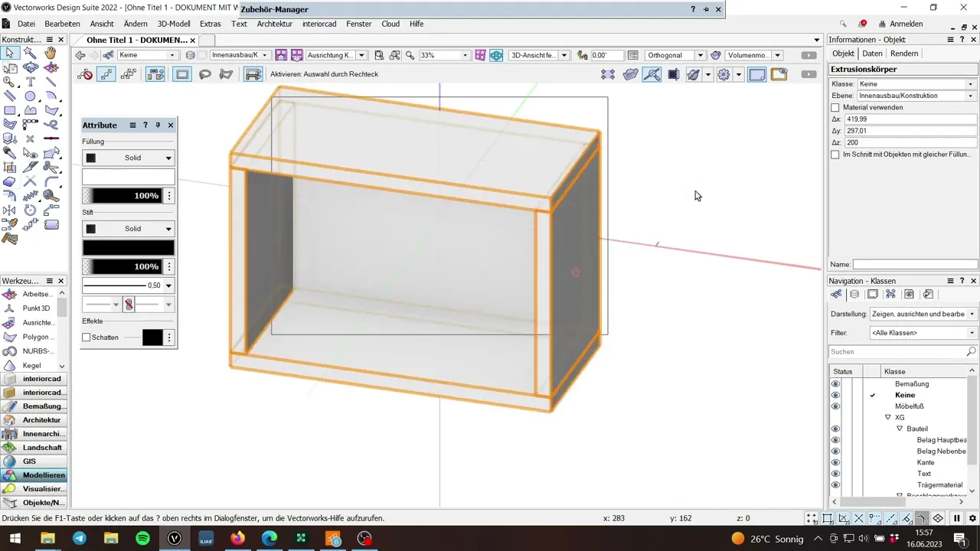Check Material verwenden option
Image resolution: width=980 pixels, height=551 pixels.
(835, 108)
